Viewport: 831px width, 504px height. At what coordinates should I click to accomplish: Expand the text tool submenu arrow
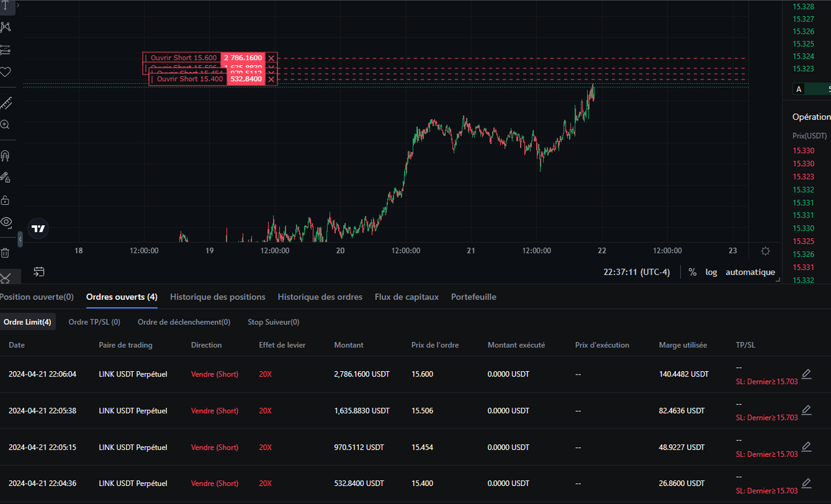pos(17,6)
